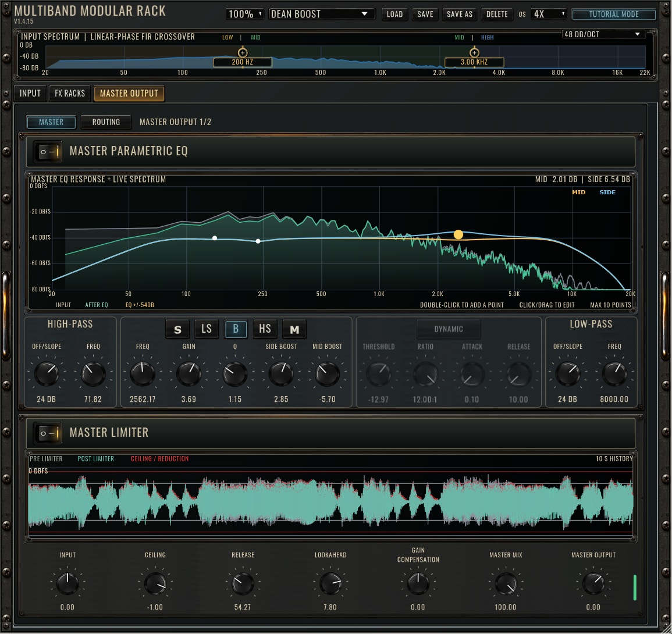The width and height of the screenshot is (672, 634).
Task: Click the Mid Boost knob
Action: tap(328, 373)
